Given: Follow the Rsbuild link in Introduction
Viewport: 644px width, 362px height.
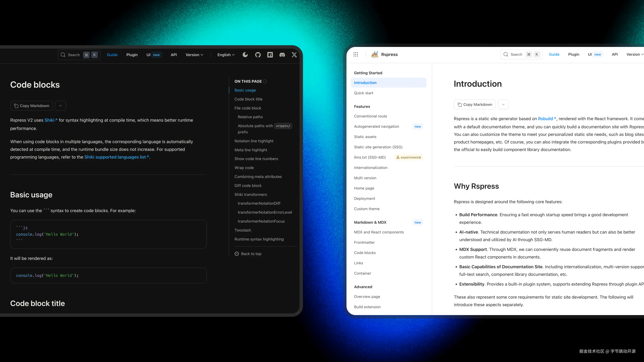Looking at the screenshot, I should point(547,119).
